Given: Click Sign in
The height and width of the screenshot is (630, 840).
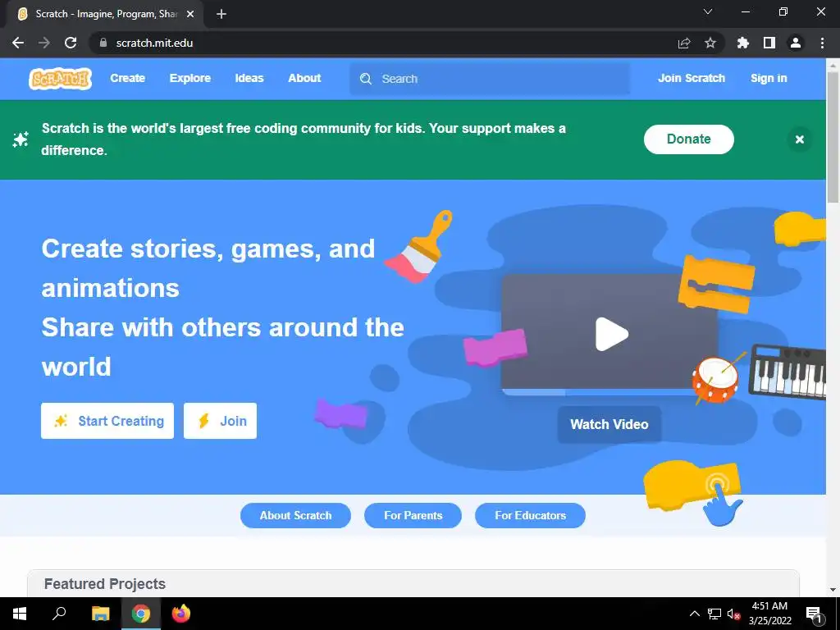Looking at the screenshot, I should pos(769,78).
